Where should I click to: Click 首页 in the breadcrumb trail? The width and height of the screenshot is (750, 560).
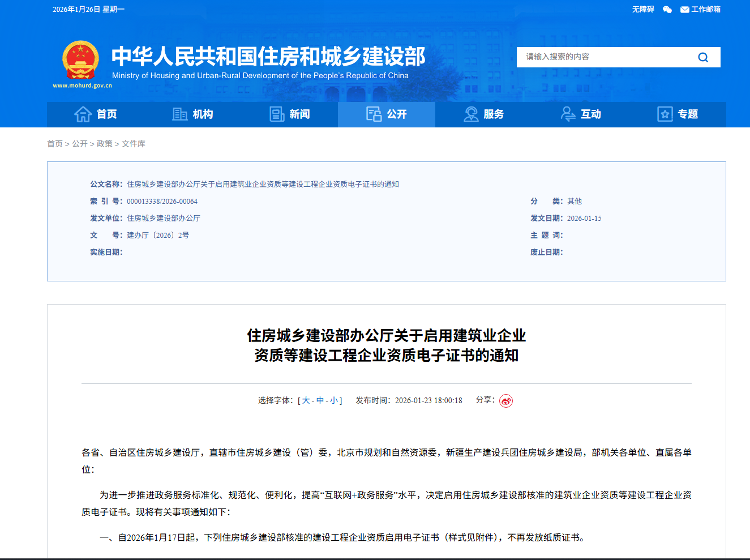(55, 144)
